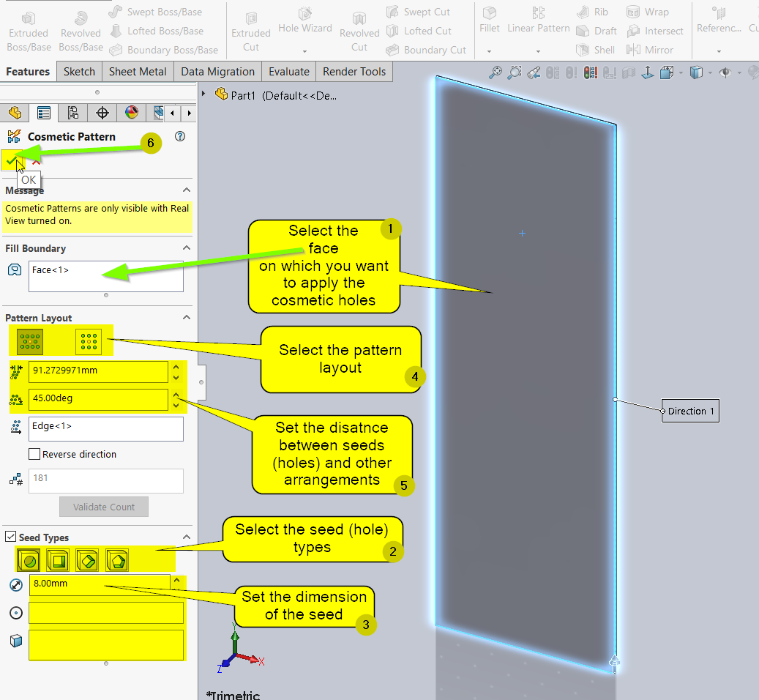Choose the staggered perforation pattern layout
Image resolution: width=759 pixels, height=700 pixels.
coord(30,340)
